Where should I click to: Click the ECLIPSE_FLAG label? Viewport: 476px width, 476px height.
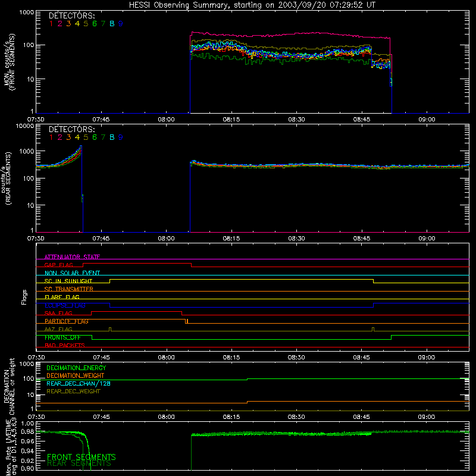tap(65, 305)
